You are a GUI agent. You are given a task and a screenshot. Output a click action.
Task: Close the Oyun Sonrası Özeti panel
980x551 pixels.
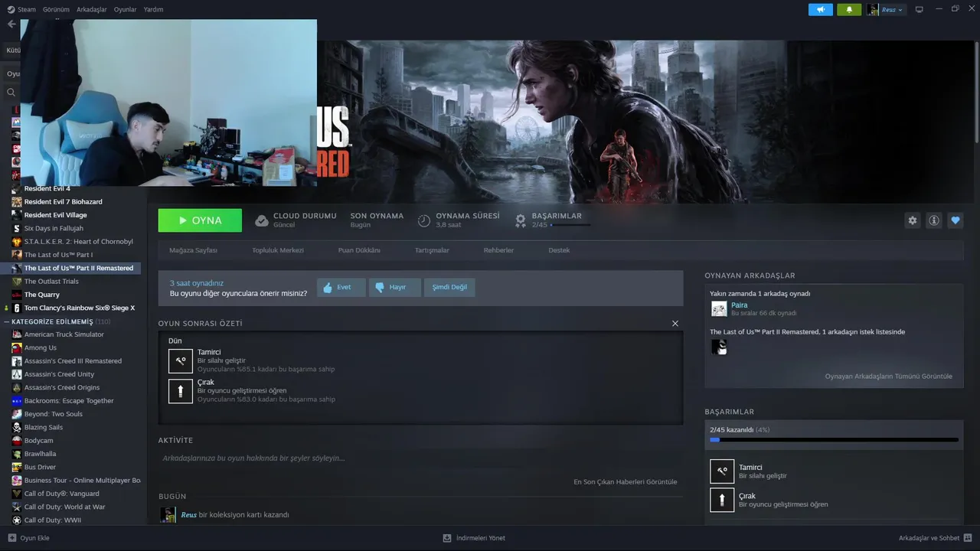click(675, 324)
